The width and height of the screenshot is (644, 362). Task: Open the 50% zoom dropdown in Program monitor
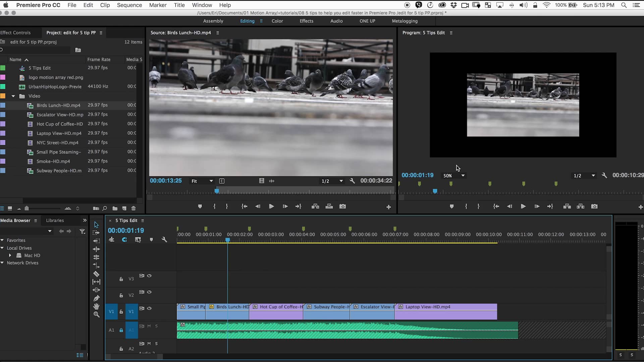(x=453, y=175)
